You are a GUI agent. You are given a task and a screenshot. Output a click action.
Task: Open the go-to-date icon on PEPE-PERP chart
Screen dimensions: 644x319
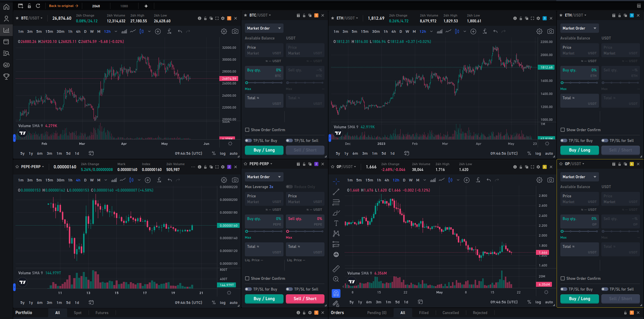tap(91, 302)
